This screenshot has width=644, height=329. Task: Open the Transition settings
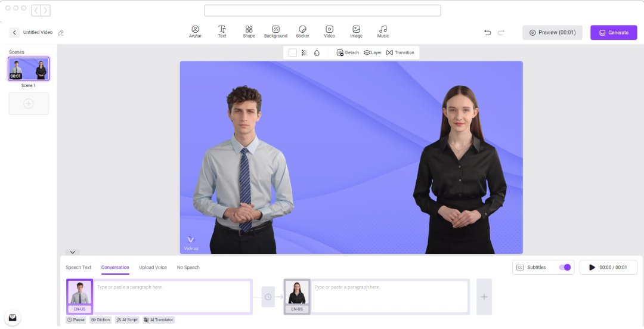pyautogui.click(x=401, y=52)
